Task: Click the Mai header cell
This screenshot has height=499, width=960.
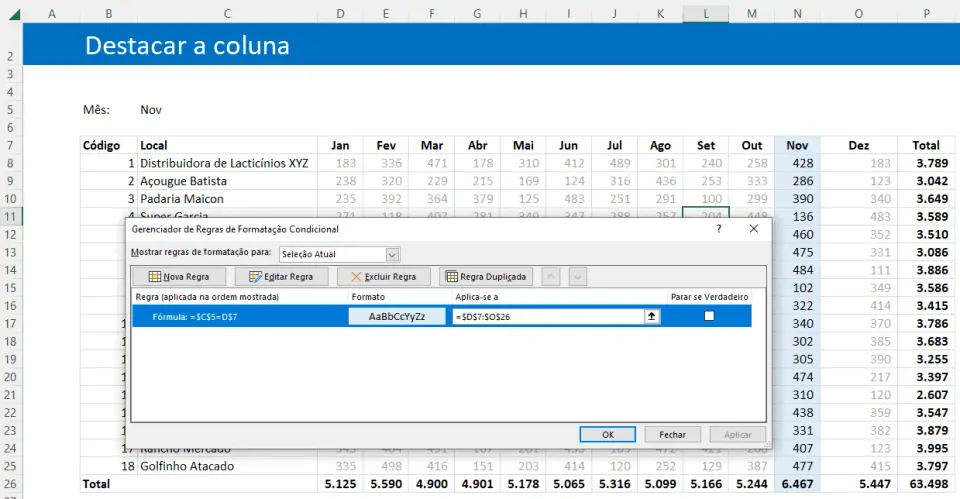Action: (523, 145)
